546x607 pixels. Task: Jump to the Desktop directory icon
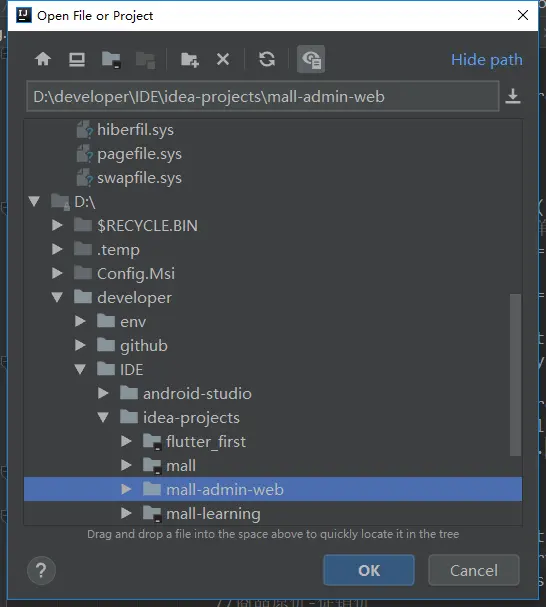[77, 59]
